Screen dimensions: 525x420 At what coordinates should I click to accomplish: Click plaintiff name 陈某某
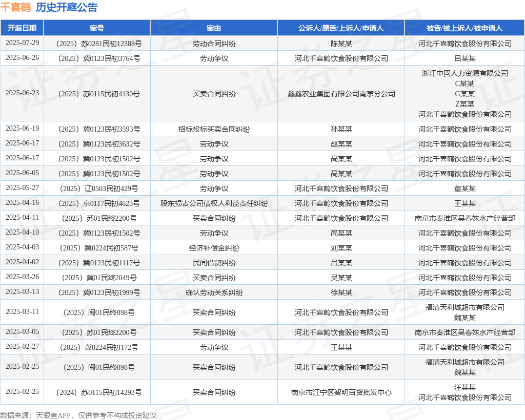coord(341,44)
